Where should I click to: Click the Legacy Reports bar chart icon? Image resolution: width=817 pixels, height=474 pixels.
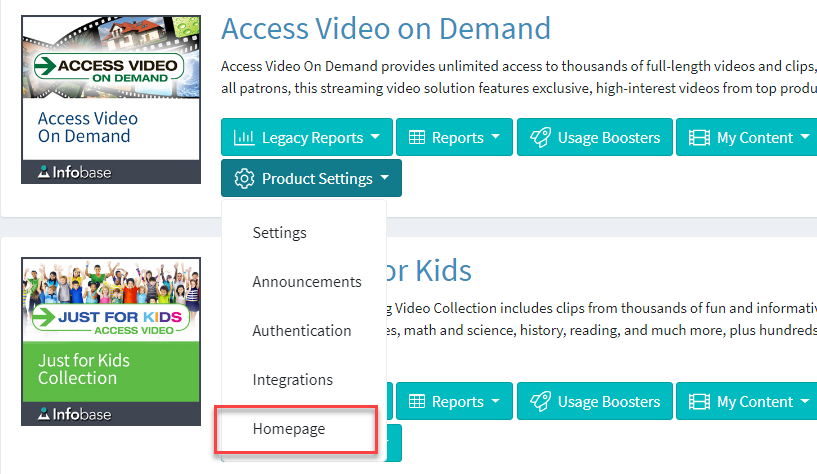click(244, 138)
